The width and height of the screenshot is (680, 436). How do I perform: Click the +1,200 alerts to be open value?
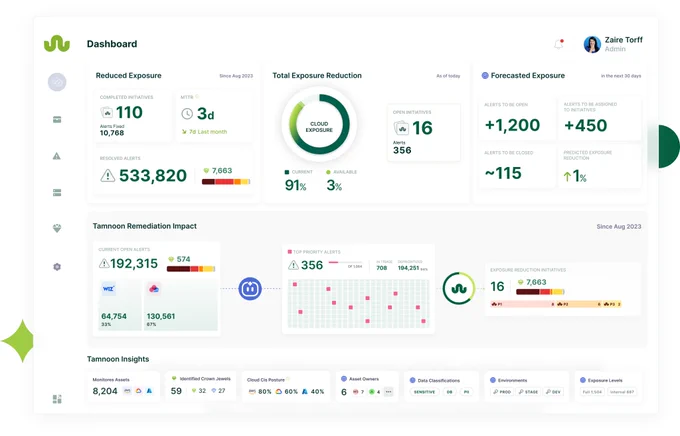(512, 125)
